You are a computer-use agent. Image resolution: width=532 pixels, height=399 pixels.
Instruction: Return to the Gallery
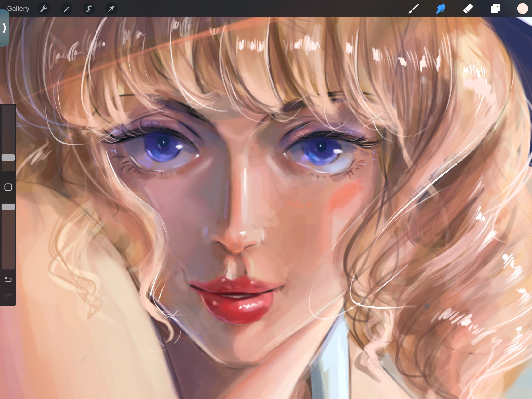pyautogui.click(x=18, y=9)
